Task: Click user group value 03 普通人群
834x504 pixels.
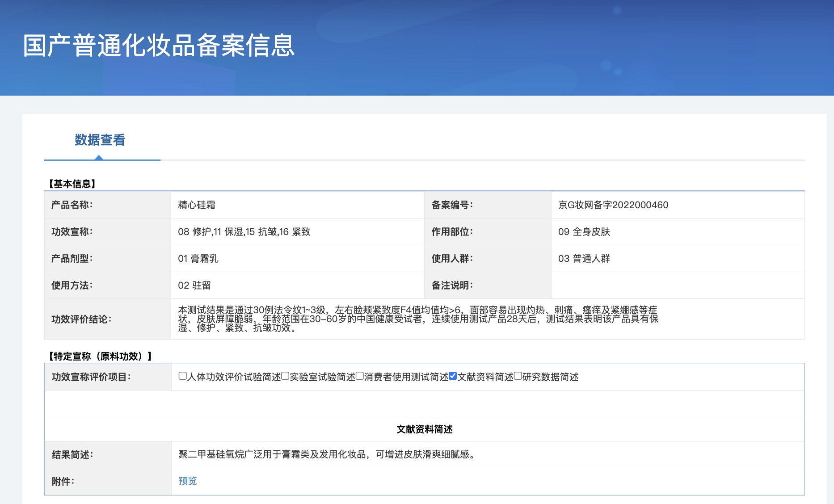Action: [x=584, y=259]
